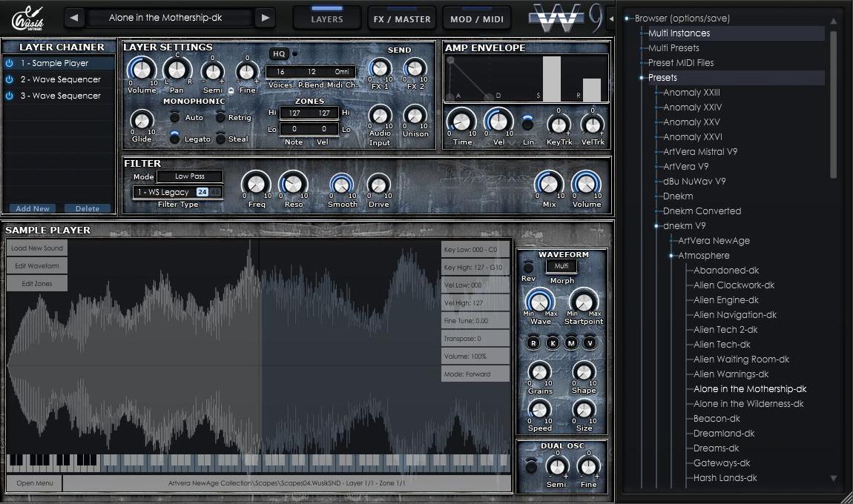Toggle the Legato option
Image resolution: width=853 pixels, height=504 pixels.
pos(174,138)
